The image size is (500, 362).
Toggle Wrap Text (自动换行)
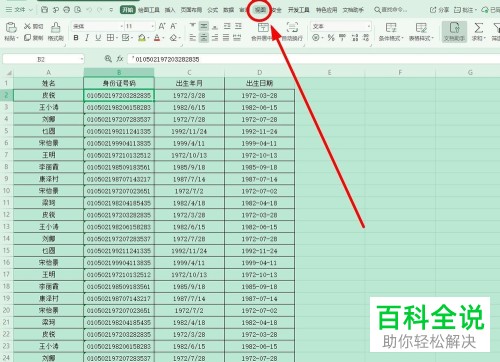(292, 32)
